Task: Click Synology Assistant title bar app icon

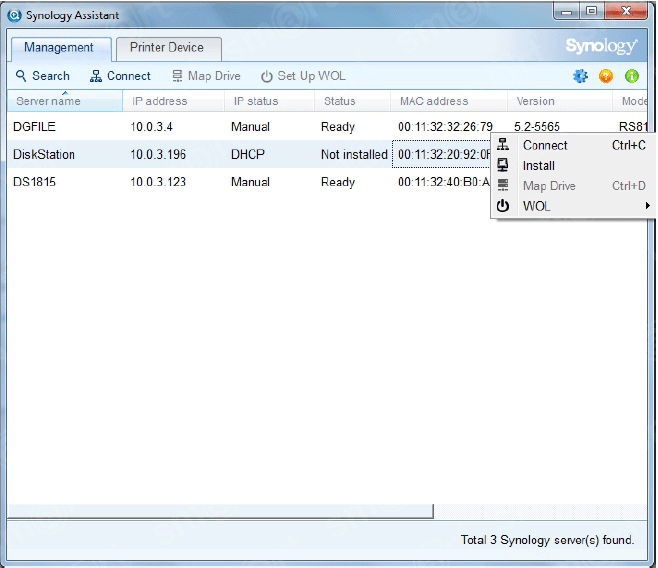Action: pyautogui.click(x=14, y=15)
